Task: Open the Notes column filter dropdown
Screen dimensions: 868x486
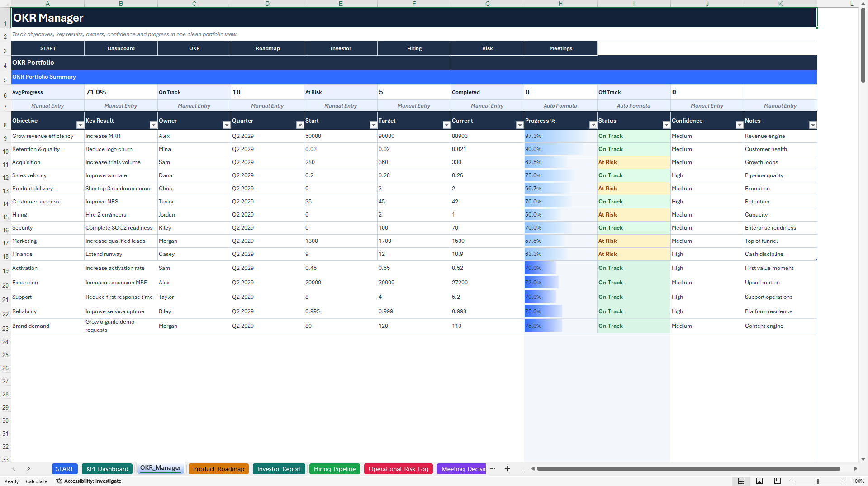Action: click(x=813, y=125)
